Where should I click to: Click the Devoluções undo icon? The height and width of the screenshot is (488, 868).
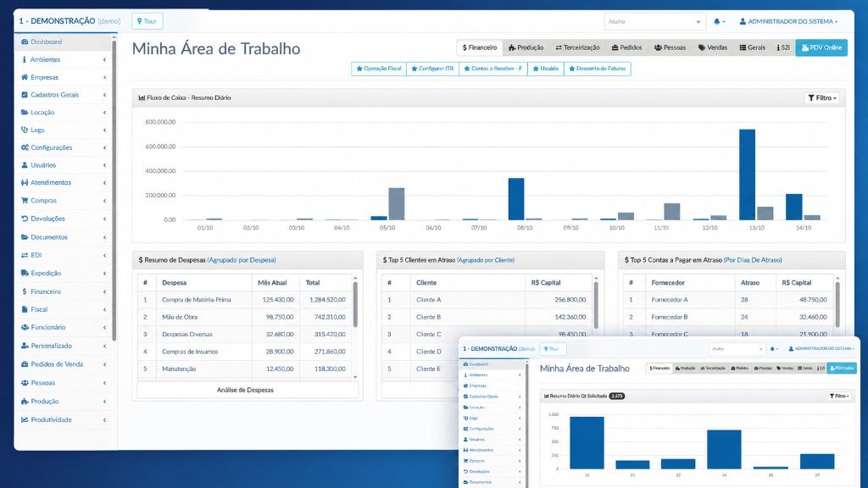click(x=25, y=219)
